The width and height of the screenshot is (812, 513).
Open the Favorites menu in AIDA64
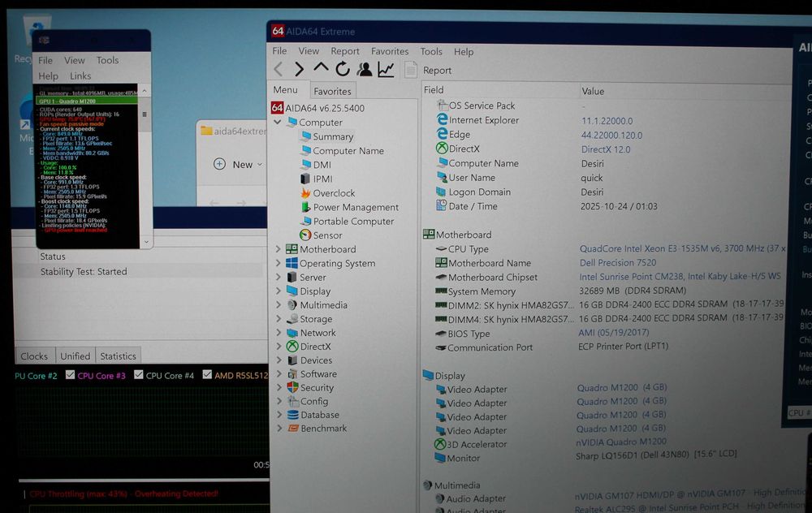pos(390,51)
